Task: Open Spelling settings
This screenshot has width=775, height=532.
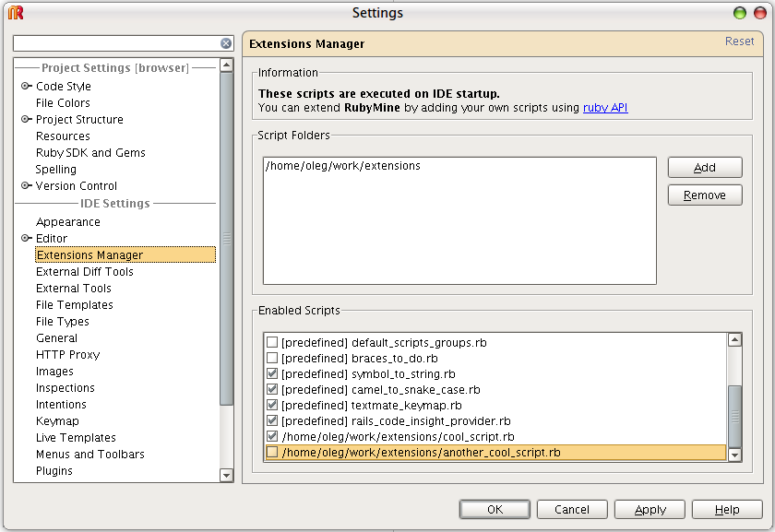Action: 56,170
